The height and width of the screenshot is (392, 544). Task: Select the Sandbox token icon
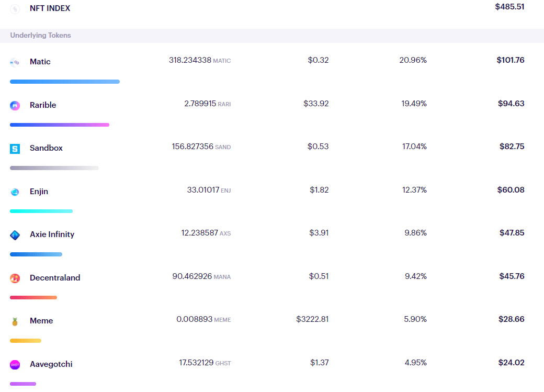14,148
